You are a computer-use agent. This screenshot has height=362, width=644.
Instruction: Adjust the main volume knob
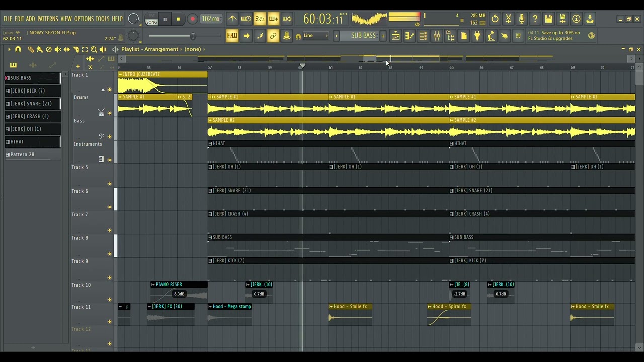133,19
